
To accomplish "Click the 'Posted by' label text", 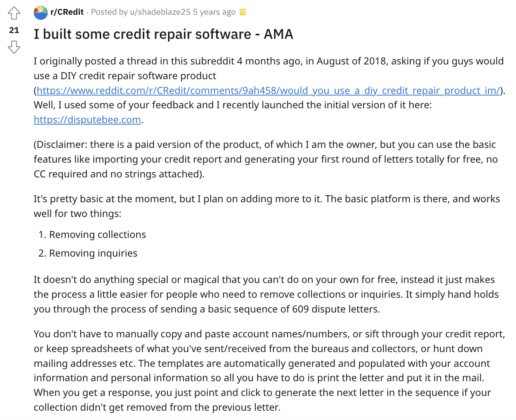I will (109, 12).
